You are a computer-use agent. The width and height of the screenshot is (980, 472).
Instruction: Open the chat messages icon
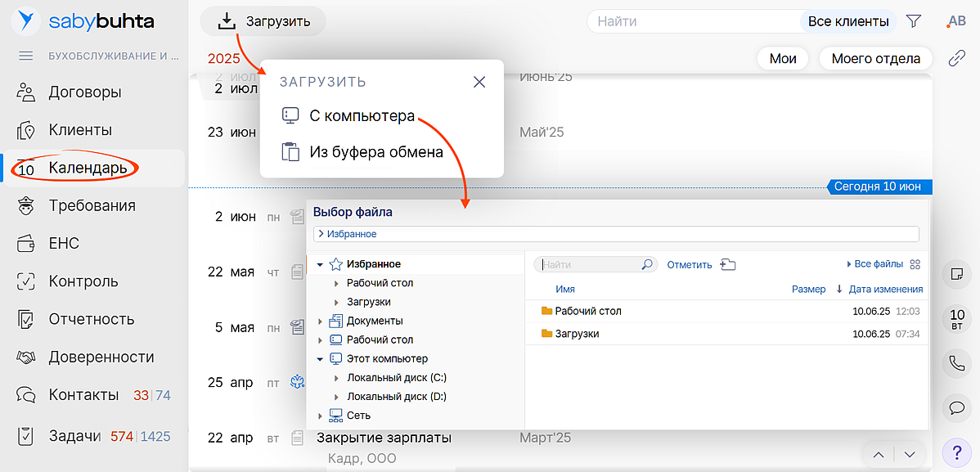pyautogui.click(x=956, y=407)
